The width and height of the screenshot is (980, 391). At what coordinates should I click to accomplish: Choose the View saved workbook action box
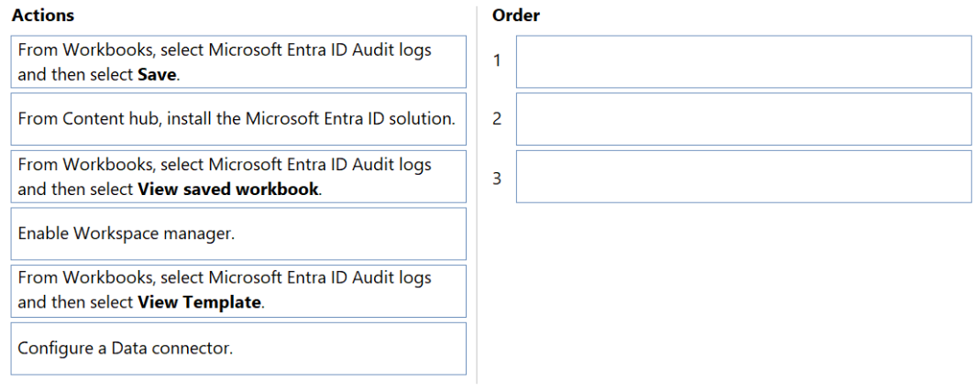click(x=238, y=176)
